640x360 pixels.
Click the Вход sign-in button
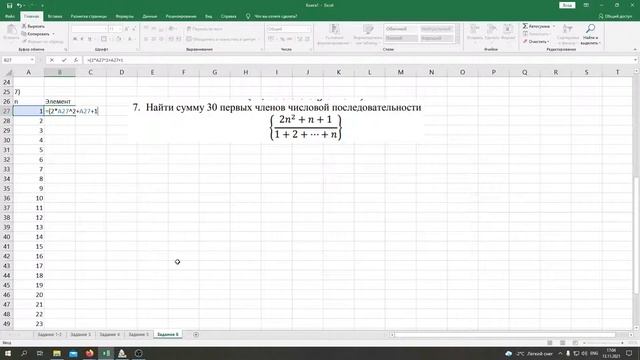567,5
